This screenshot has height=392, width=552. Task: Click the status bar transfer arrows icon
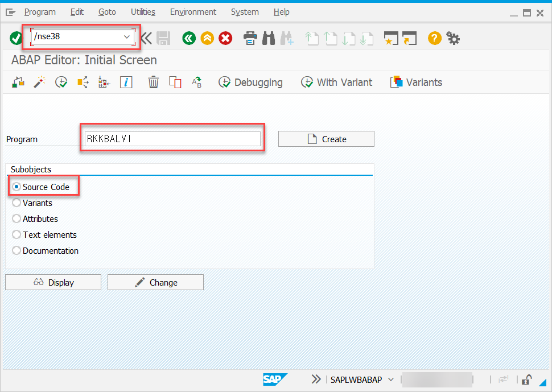[504, 379]
